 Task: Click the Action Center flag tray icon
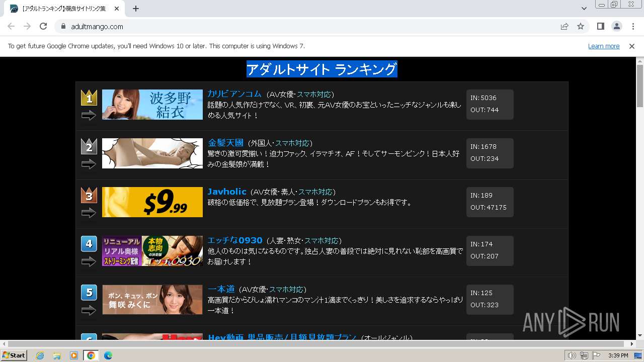click(596, 355)
